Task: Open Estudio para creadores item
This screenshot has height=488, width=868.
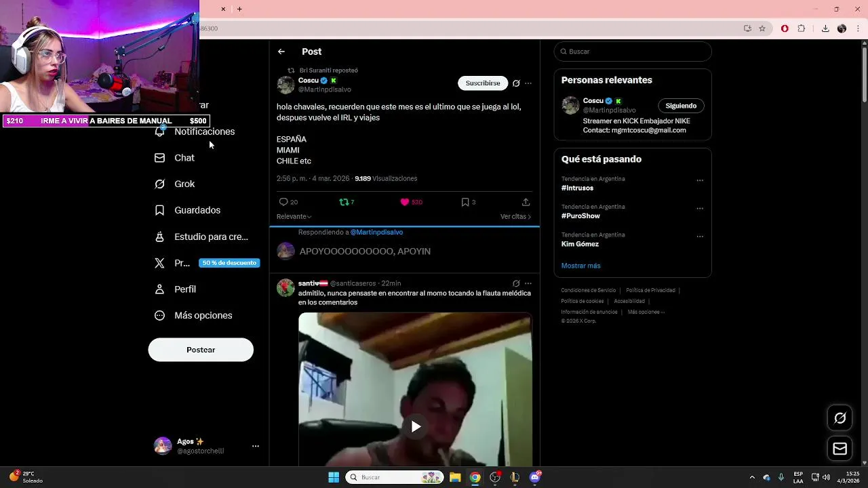Action: pyautogui.click(x=201, y=237)
